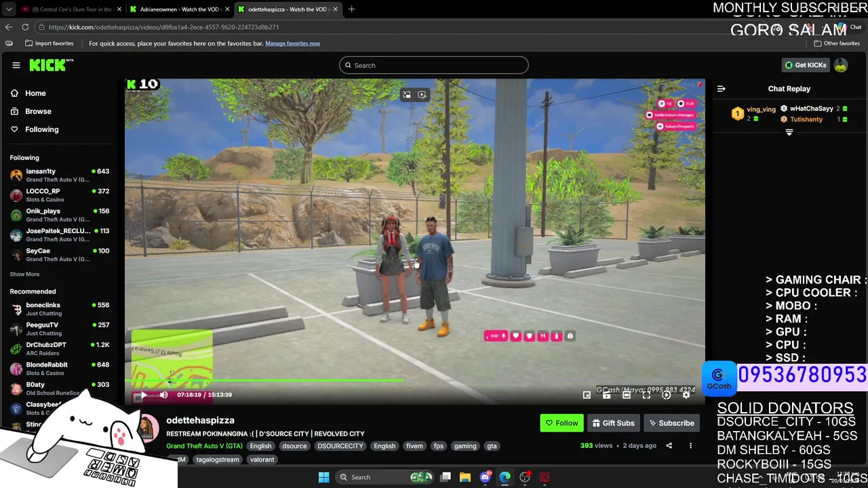Click the Windows taskbar Search box
This screenshot has width=868, height=488.
[384, 477]
